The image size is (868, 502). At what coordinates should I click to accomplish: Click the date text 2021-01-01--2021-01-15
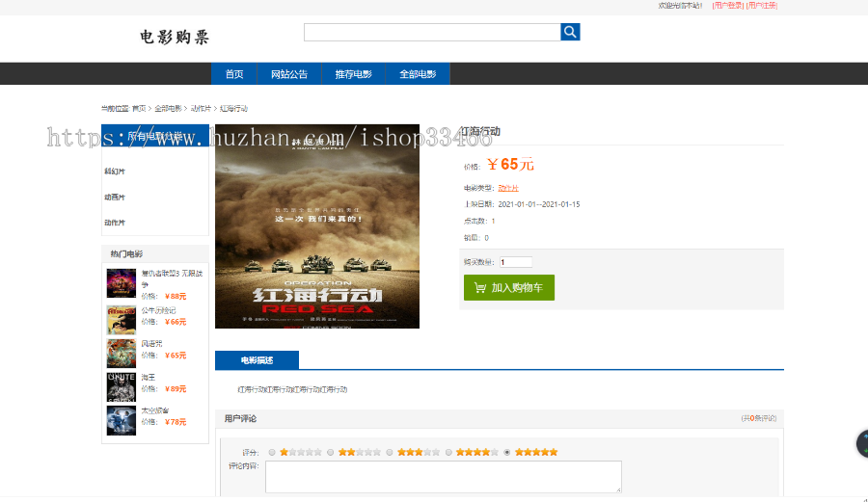coord(538,204)
